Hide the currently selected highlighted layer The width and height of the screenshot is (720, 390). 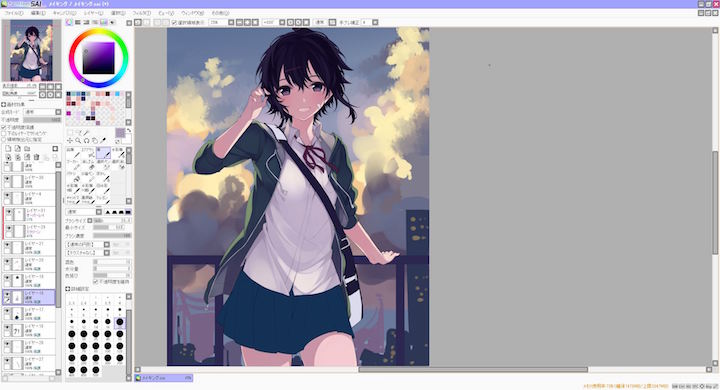pos(7,294)
